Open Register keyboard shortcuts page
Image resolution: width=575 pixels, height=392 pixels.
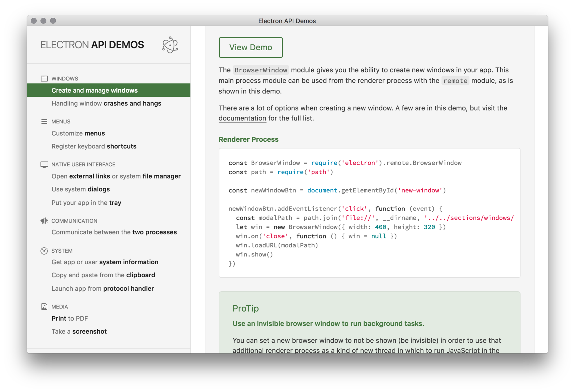(x=94, y=146)
